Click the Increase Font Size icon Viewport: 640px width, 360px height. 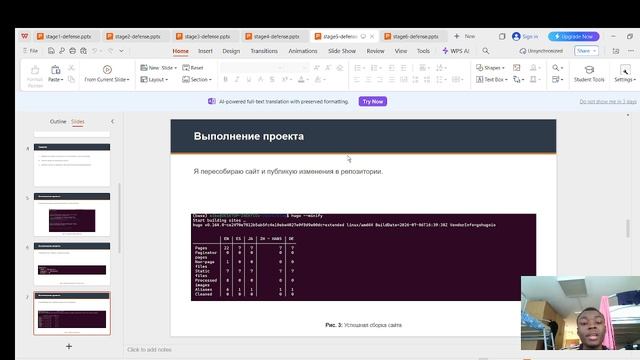pos(317,68)
